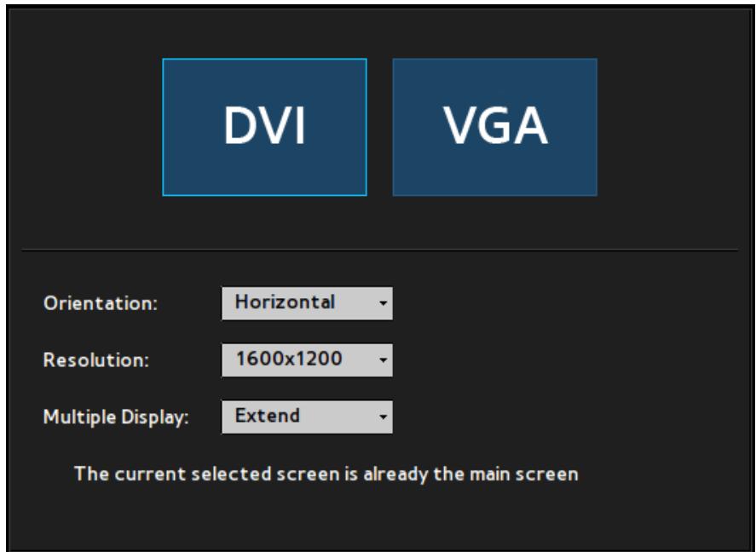This screenshot has height=552, width=756.
Task: Click the Horizontal value text
Action: (285, 302)
